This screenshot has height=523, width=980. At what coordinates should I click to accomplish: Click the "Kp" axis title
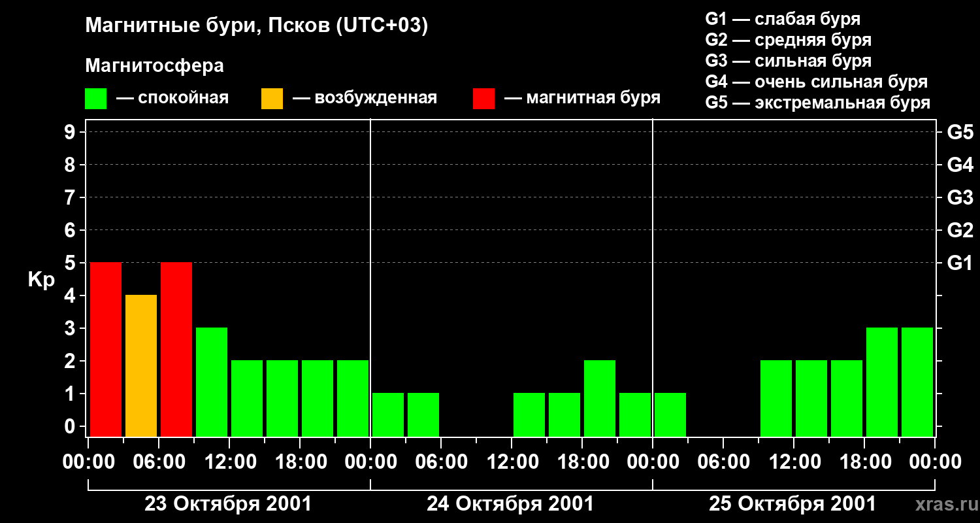tap(41, 280)
